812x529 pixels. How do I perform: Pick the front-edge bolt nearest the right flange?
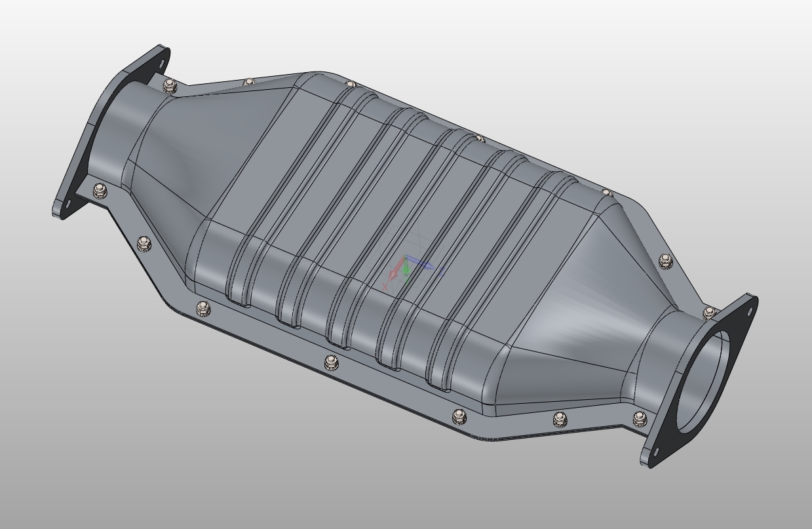pyautogui.click(x=639, y=418)
